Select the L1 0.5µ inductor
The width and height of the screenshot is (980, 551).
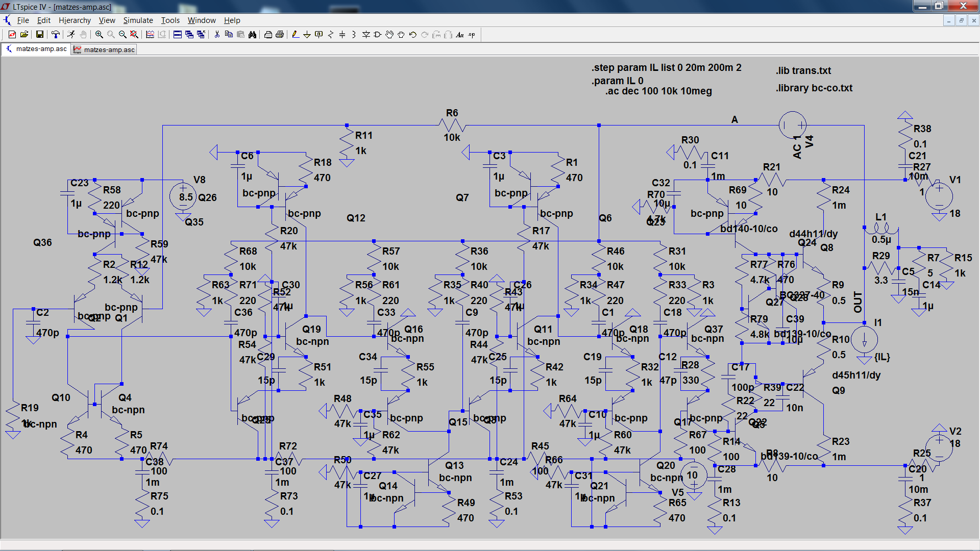(881, 228)
